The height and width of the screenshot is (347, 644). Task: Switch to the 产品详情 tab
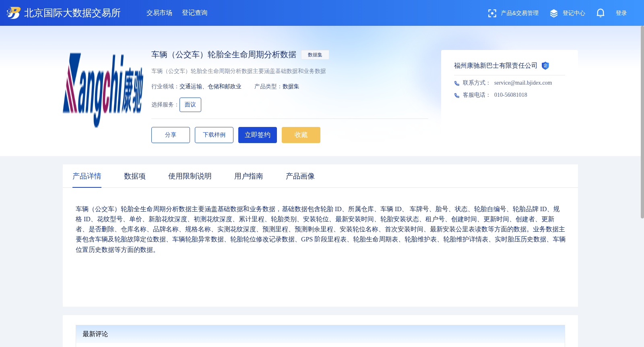tap(87, 176)
